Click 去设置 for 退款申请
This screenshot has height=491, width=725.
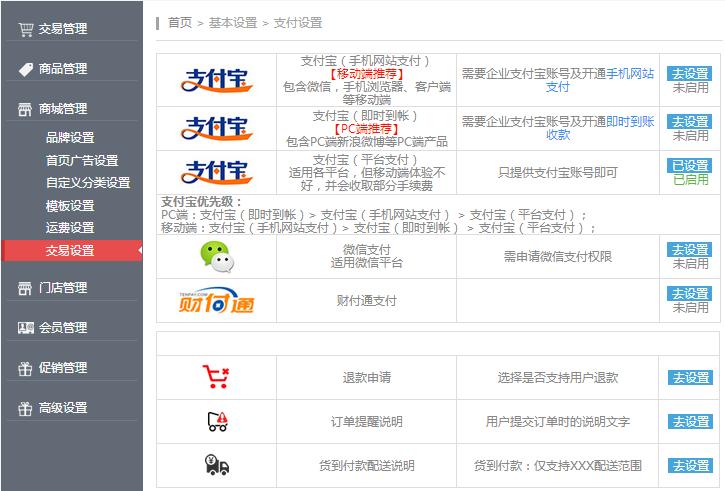tap(690, 378)
